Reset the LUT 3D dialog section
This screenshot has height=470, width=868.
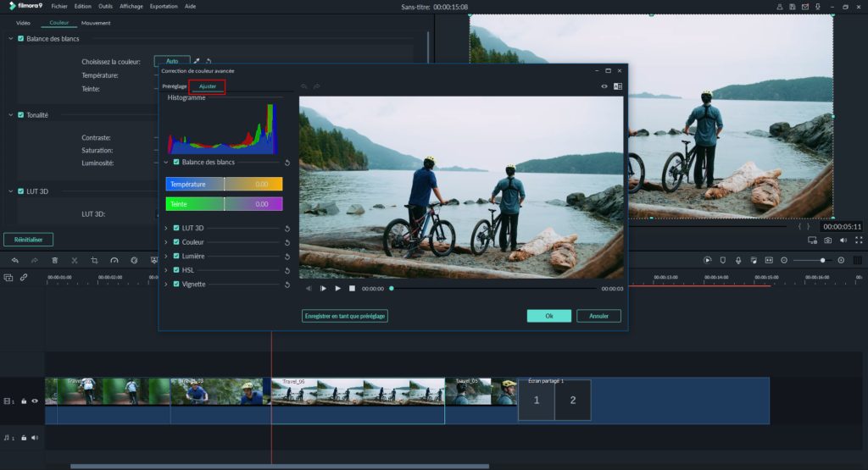287,229
